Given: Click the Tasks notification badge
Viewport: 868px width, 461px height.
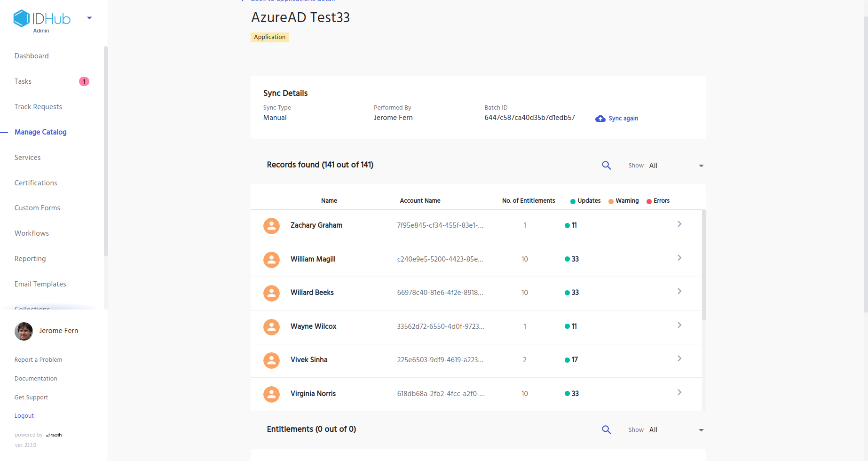Looking at the screenshot, I should [x=84, y=81].
